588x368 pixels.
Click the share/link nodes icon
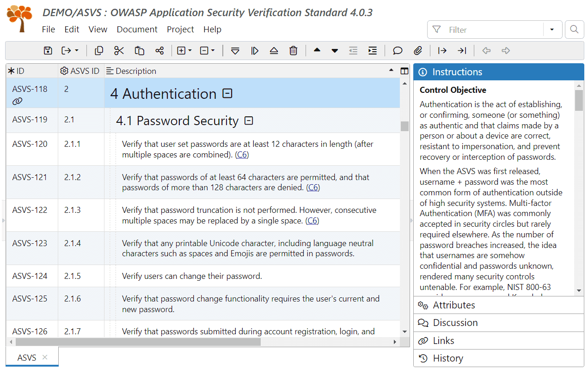click(159, 51)
